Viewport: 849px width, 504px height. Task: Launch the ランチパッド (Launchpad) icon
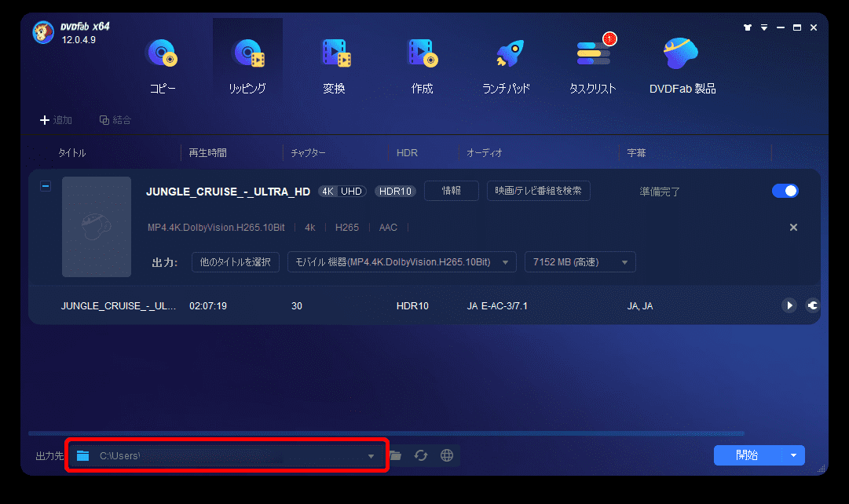tap(507, 52)
